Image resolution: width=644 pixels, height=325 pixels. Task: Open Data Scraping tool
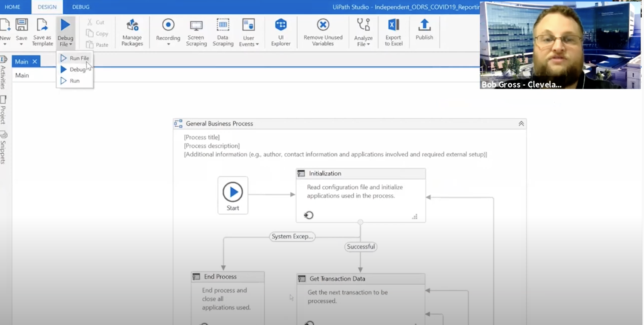click(x=223, y=32)
